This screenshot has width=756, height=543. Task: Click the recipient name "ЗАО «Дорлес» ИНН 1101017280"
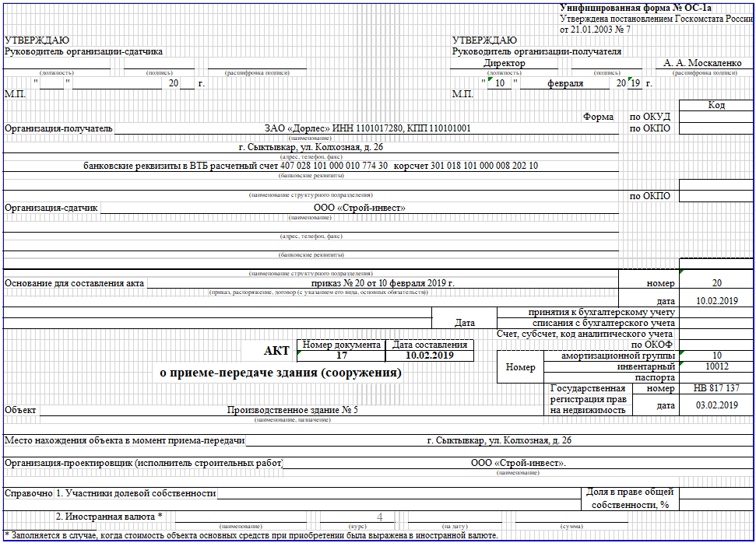click(x=335, y=128)
